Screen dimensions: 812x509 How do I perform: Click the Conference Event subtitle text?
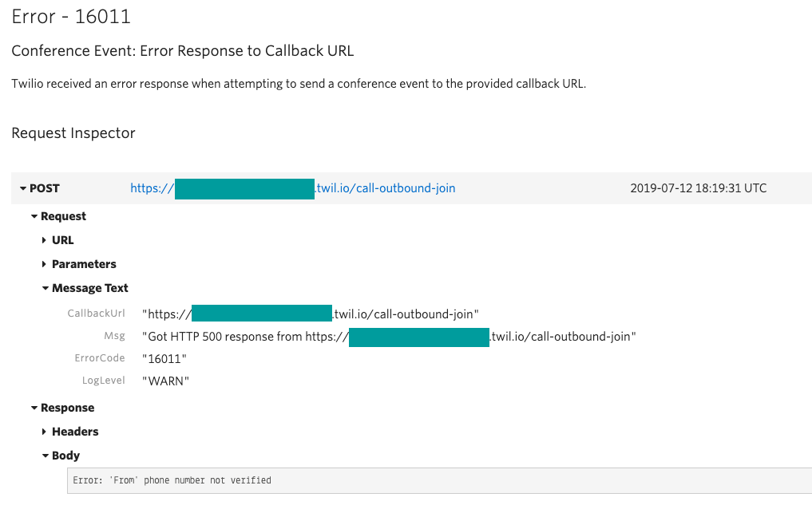(181, 50)
